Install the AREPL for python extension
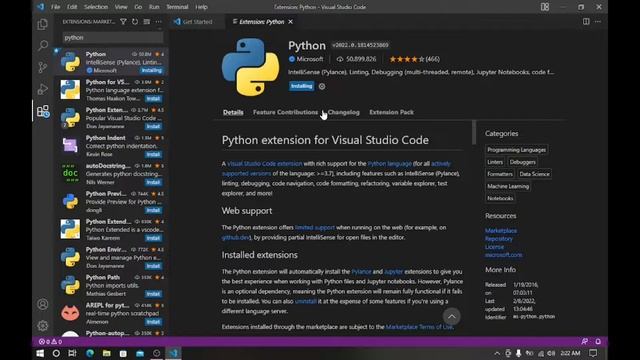Image resolution: width=640 pixels, height=360 pixels. [x=153, y=322]
